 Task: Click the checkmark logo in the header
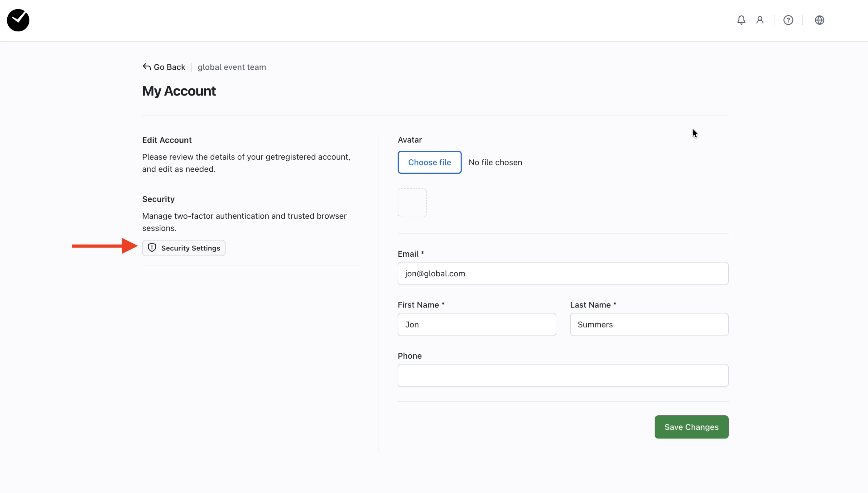18,20
